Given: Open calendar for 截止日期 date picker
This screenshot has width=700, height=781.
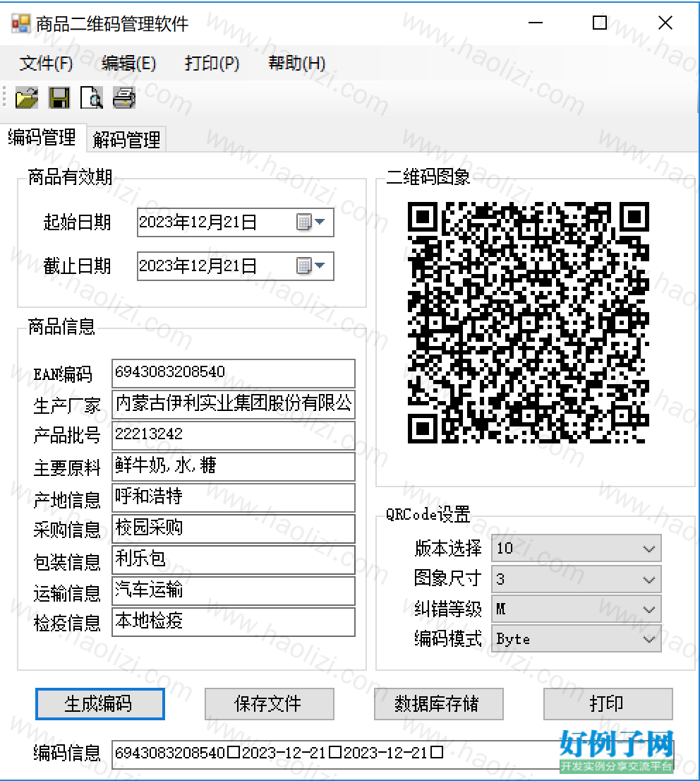Looking at the screenshot, I should (311, 266).
